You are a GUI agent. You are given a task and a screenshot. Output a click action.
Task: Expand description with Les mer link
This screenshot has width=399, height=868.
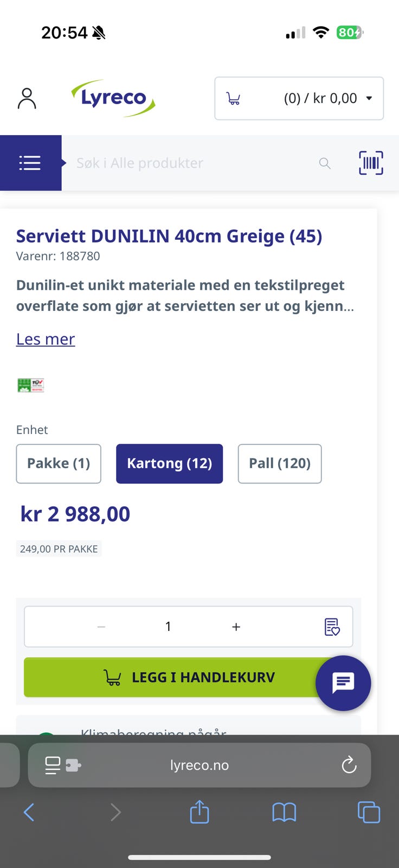point(46,339)
